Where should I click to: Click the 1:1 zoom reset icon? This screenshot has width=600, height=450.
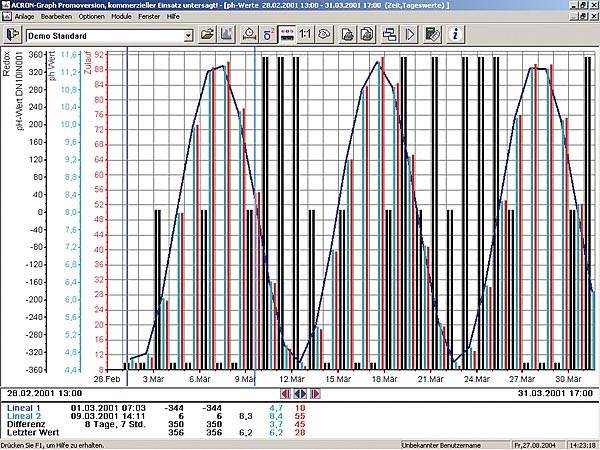tap(306, 35)
